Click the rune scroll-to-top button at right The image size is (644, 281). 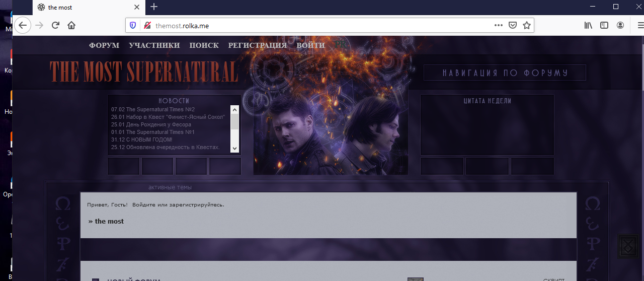click(x=629, y=246)
